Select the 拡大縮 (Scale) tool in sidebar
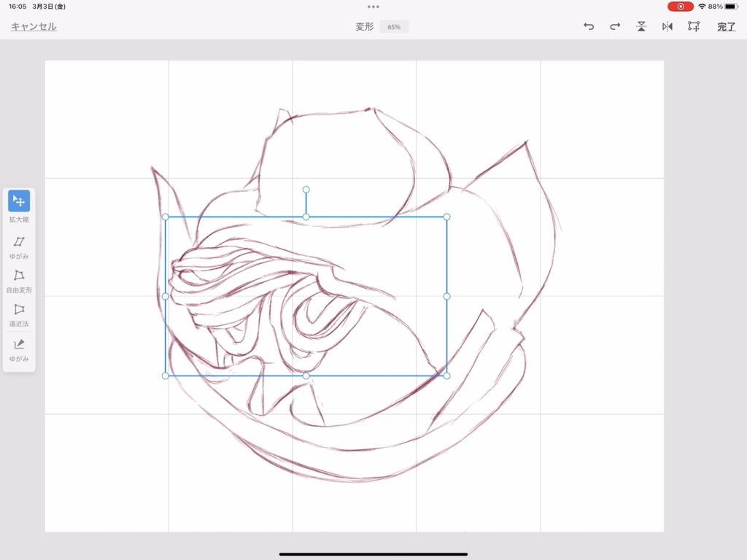Image resolution: width=747 pixels, height=560 pixels. [x=19, y=203]
